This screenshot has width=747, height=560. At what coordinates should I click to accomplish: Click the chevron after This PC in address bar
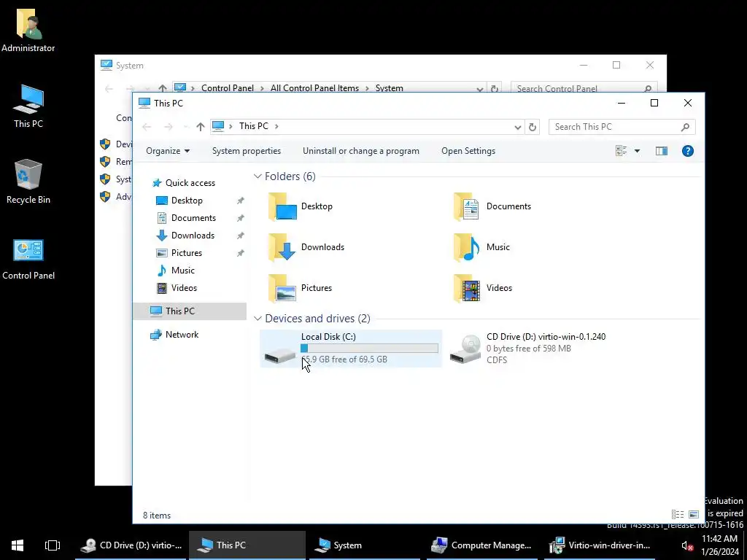tap(276, 126)
